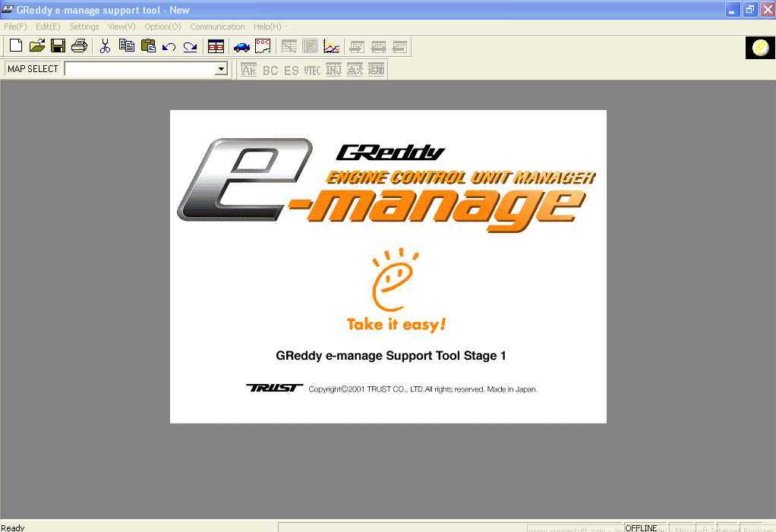Viewport: 776px width, 532px height.
Task: Click the "GReddy e-manage Support Tool Stage 1" text
Action: (x=391, y=355)
